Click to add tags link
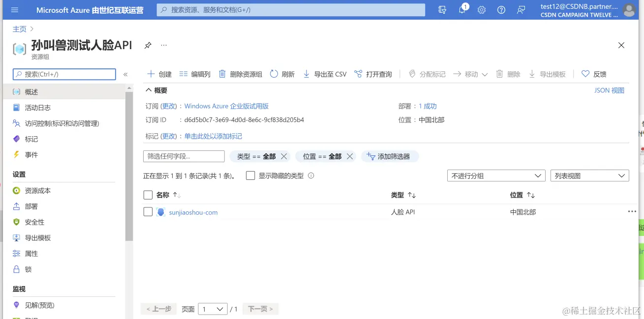The height and width of the screenshot is (319, 644). tap(213, 136)
